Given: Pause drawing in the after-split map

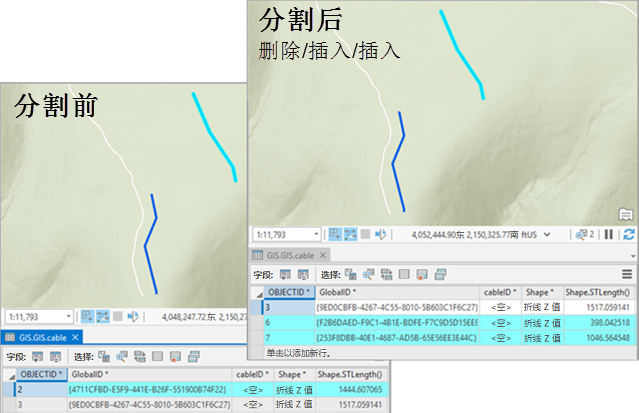Looking at the screenshot, I should [x=609, y=234].
